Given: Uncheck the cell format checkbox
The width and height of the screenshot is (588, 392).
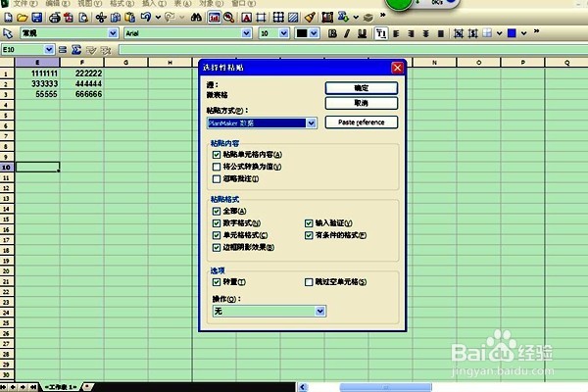Looking at the screenshot, I should [217, 235].
